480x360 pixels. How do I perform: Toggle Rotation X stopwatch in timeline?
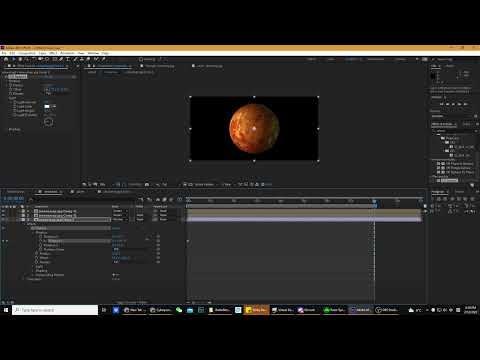click(41, 236)
